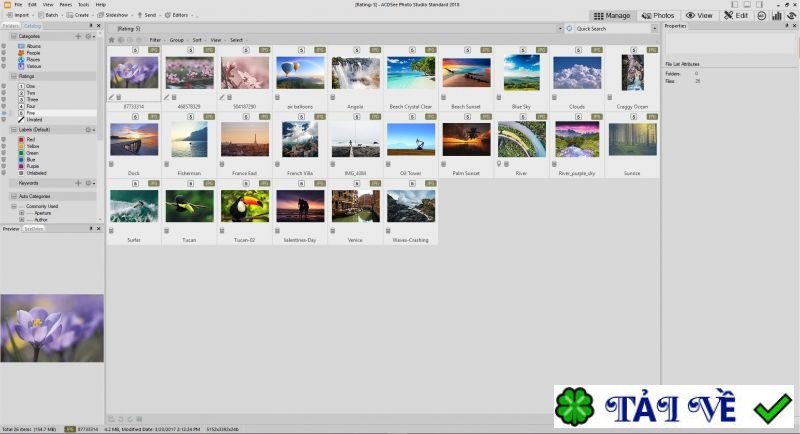Click the Import button
Viewport: 800px width, 434px height.
(x=18, y=15)
